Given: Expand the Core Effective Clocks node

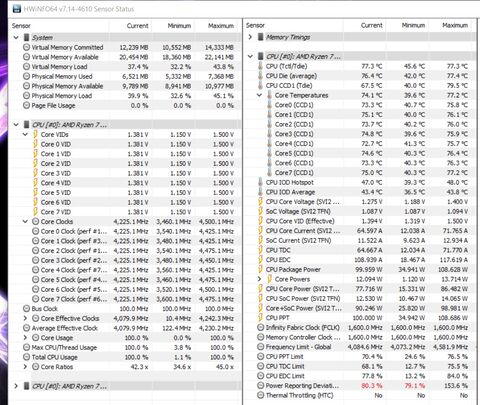Looking at the screenshot, I should point(25,318).
